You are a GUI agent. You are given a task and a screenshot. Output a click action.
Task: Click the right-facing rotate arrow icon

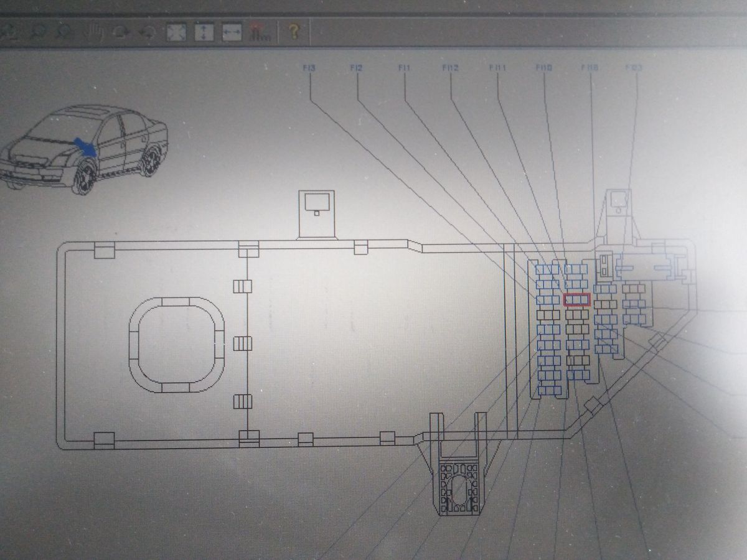121,33
